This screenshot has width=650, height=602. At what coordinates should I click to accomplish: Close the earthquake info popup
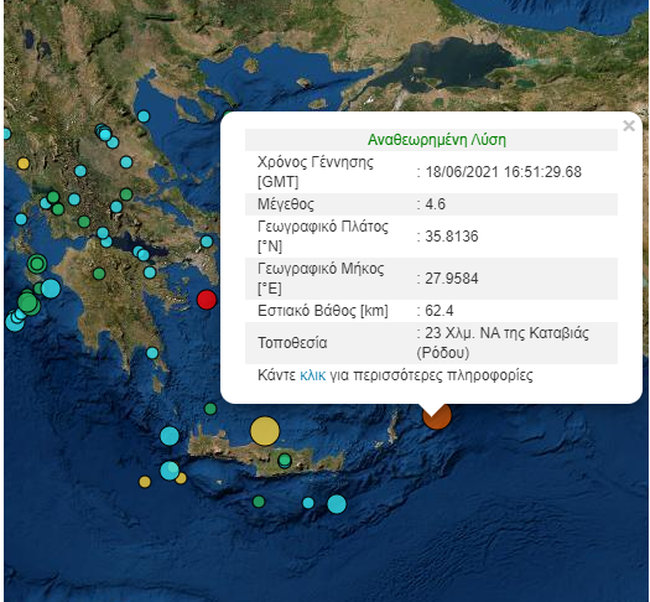pyautogui.click(x=628, y=126)
